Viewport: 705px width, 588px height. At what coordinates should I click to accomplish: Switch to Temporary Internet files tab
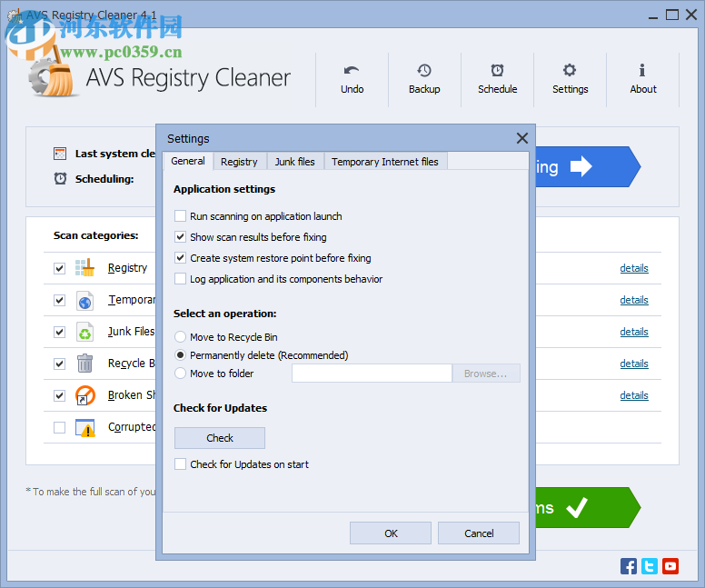[x=385, y=162]
